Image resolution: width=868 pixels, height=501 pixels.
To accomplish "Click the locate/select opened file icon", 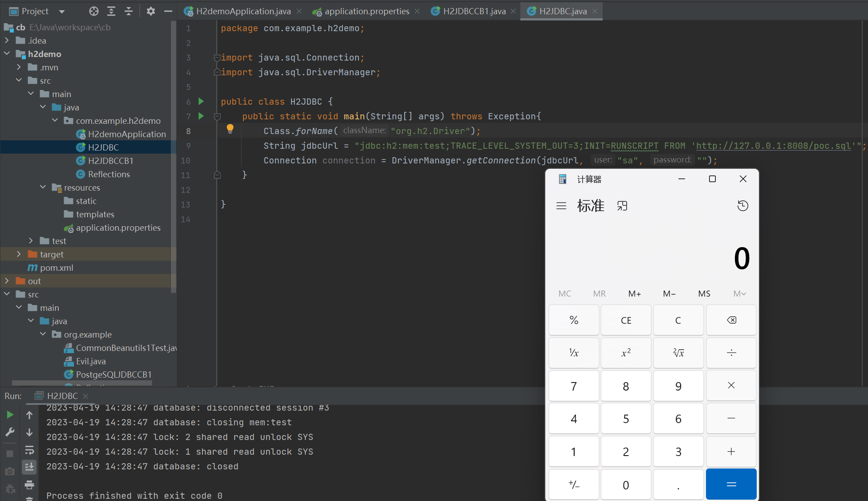I will pos(93,11).
